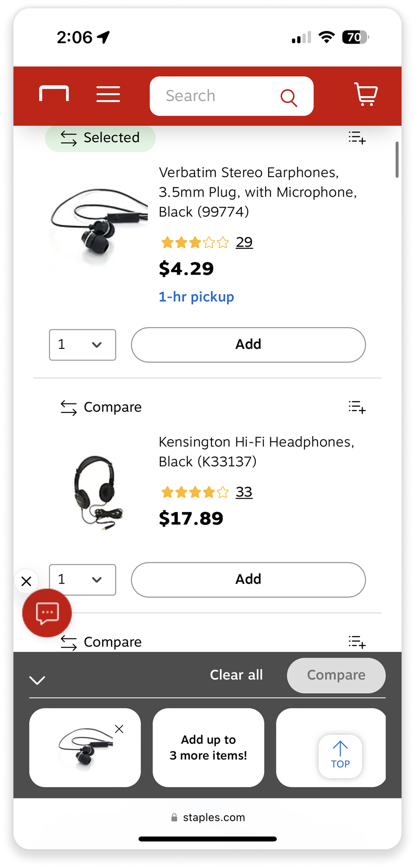Focus the Search input field

tap(217, 96)
